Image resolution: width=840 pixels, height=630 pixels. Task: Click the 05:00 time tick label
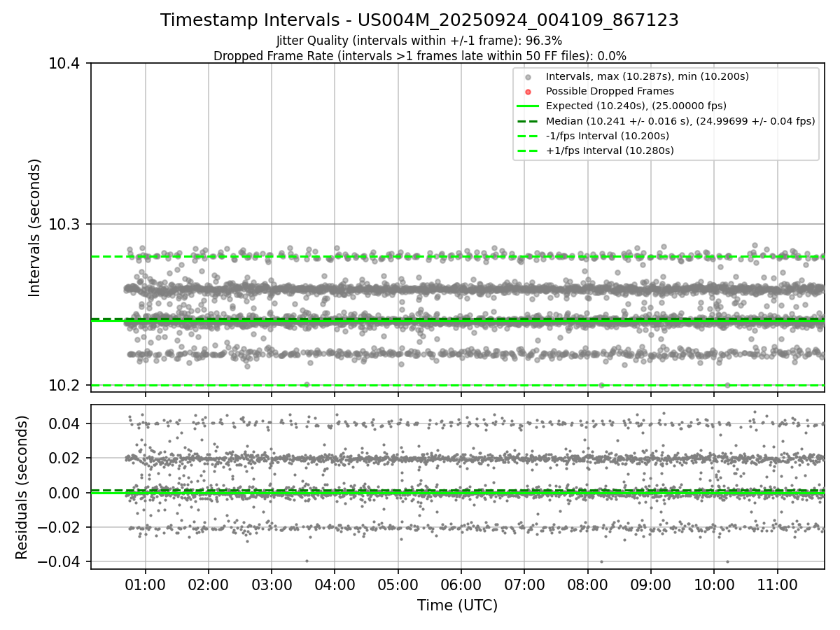click(398, 584)
